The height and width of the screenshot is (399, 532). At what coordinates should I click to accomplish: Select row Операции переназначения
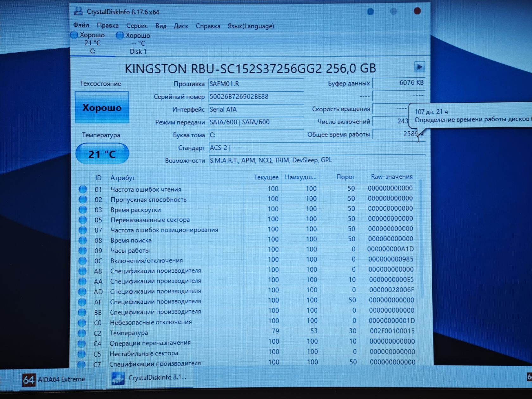tap(247, 342)
